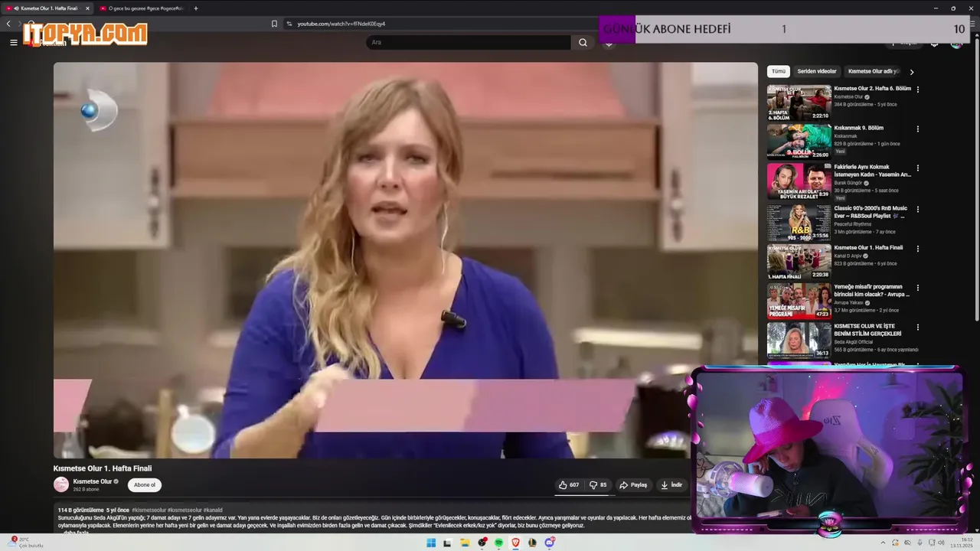The width and height of the screenshot is (980, 551).
Task: Bookmark page via address bar bookmark icon
Action: coord(274,24)
